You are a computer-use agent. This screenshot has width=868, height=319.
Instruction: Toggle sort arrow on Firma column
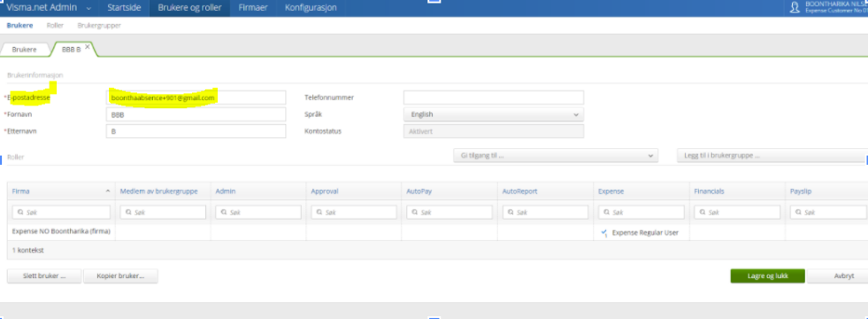pos(108,191)
